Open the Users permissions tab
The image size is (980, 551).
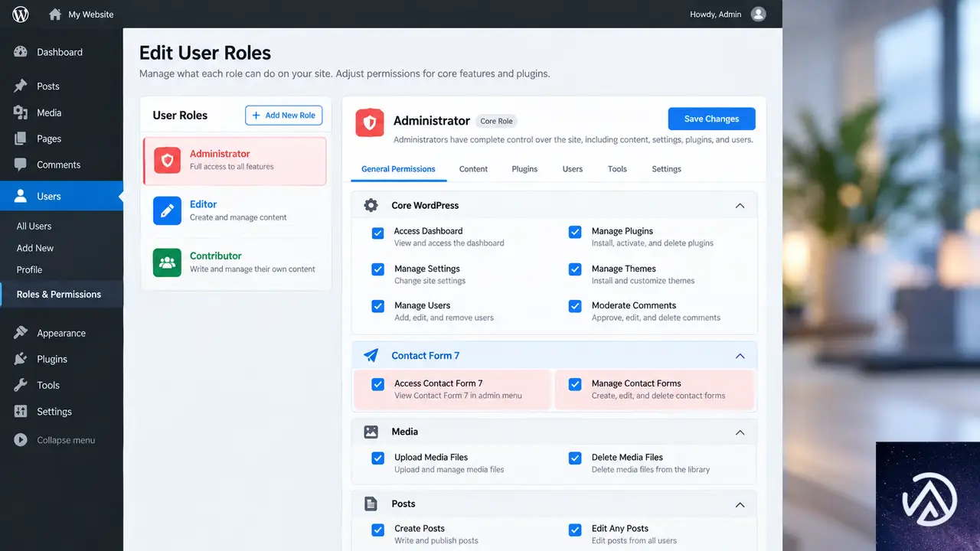573,169
